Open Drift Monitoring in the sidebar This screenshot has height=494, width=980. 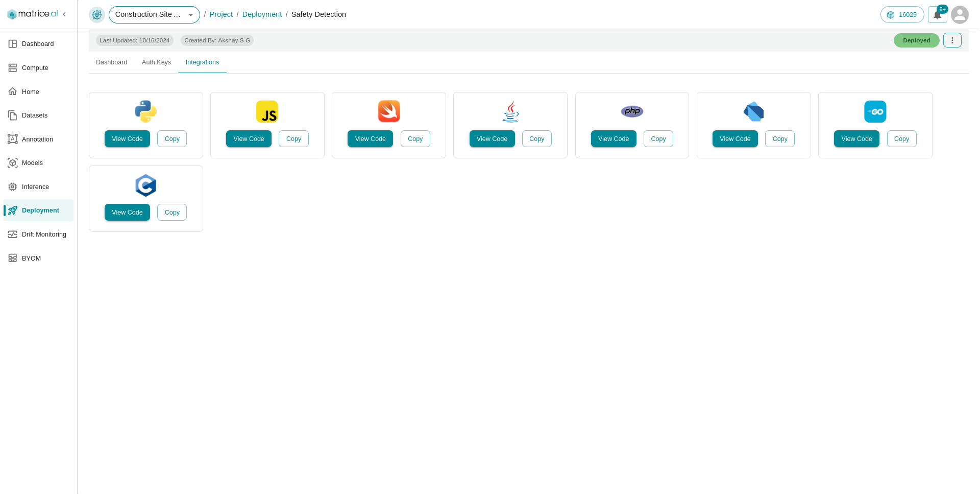coord(38,234)
